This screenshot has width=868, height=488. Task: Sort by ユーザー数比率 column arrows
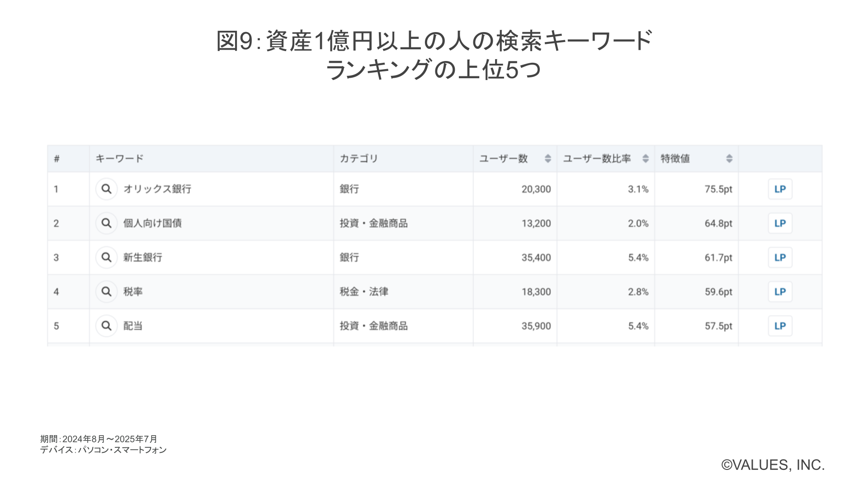point(646,159)
